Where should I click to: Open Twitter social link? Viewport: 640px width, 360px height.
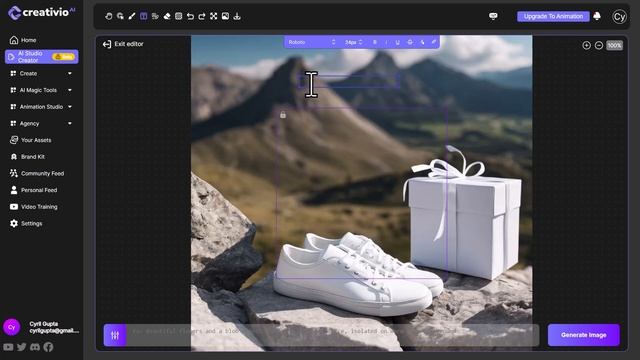[22, 347]
